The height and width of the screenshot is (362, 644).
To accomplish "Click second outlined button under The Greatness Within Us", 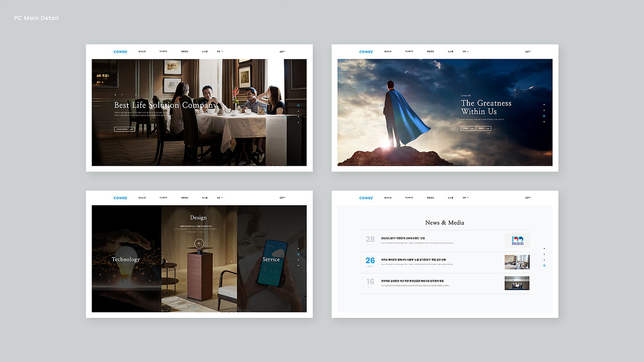I will pos(484,129).
